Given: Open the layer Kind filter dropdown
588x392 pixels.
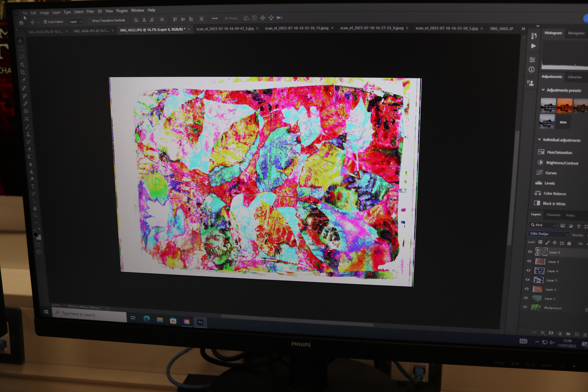Looking at the screenshot, I should point(543,225).
